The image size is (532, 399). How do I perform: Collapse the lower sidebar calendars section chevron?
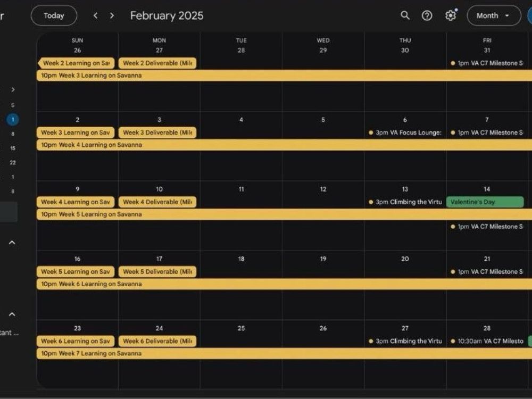(12, 314)
